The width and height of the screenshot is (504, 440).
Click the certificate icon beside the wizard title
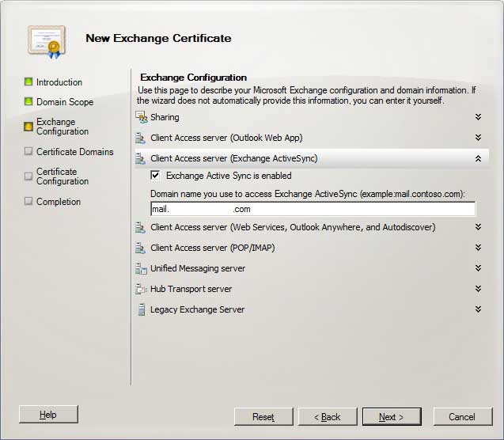click(44, 41)
